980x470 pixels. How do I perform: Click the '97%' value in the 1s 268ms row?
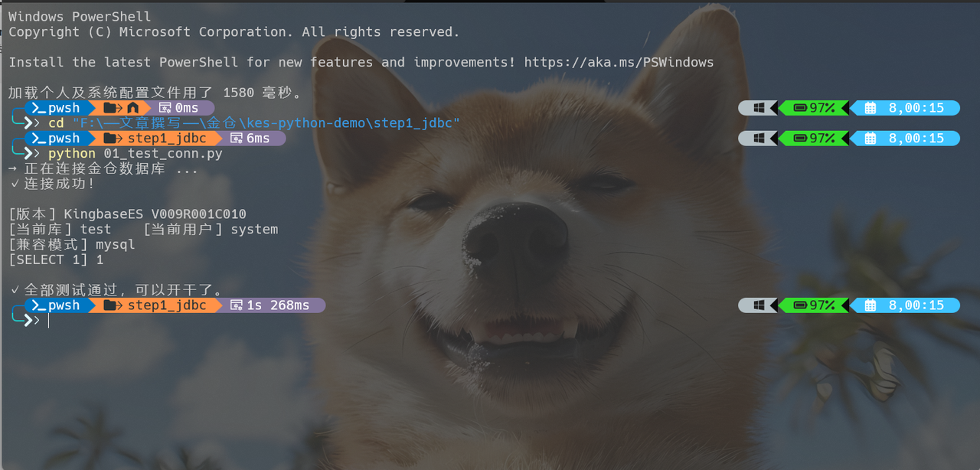[x=822, y=305]
